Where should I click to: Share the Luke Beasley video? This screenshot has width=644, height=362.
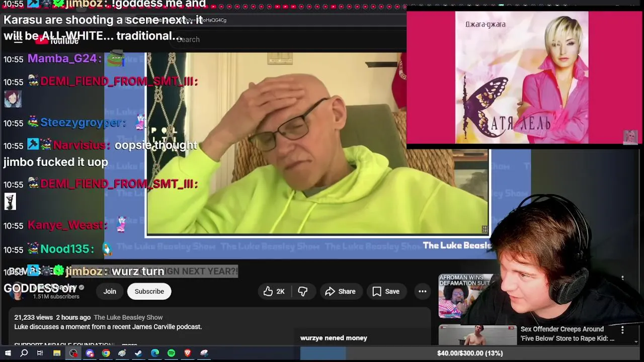click(x=341, y=292)
